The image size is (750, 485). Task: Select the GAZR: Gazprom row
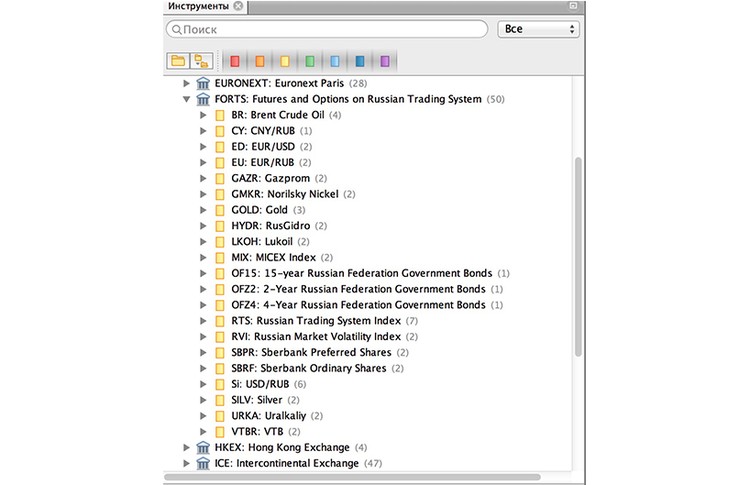pos(279,178)
